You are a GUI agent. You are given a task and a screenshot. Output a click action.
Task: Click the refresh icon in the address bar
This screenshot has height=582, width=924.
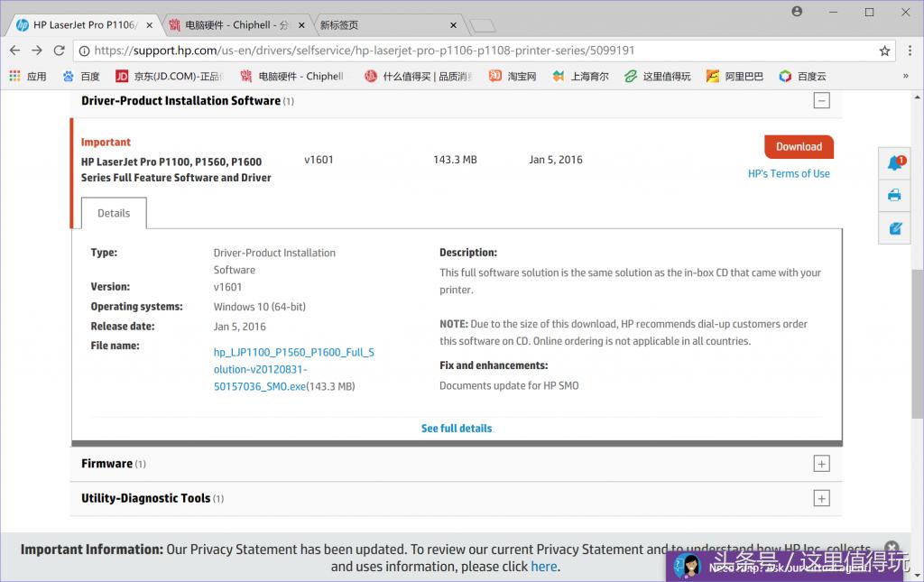(59, 51)
